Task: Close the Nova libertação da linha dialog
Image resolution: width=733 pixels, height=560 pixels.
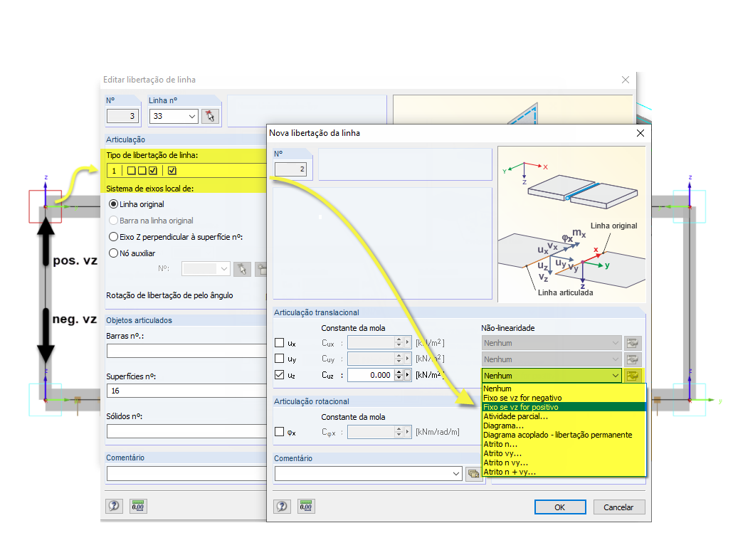Action: [640, 133]
